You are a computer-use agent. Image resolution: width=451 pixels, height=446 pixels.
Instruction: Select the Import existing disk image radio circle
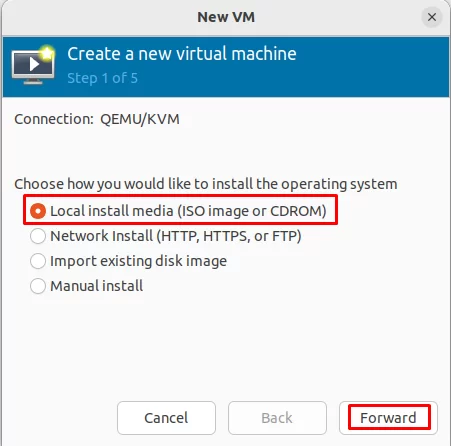pos(38,261)
